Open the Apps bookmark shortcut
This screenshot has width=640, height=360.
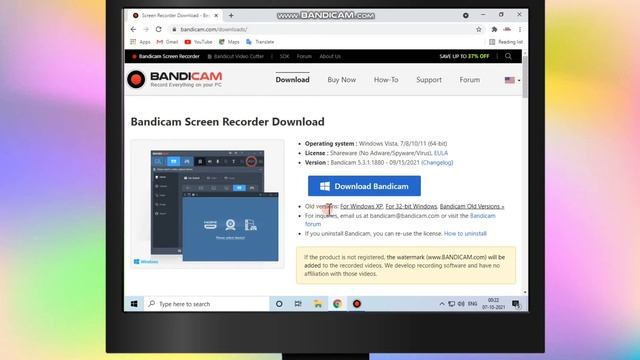click(x=140, y=42)
